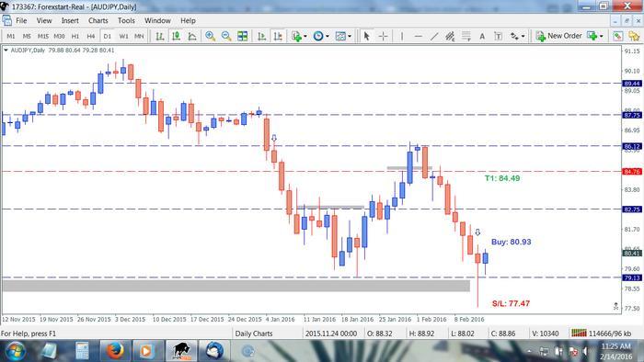Click the red 84.76 price tag
The image size is (644, 362).
coord(632,172)
